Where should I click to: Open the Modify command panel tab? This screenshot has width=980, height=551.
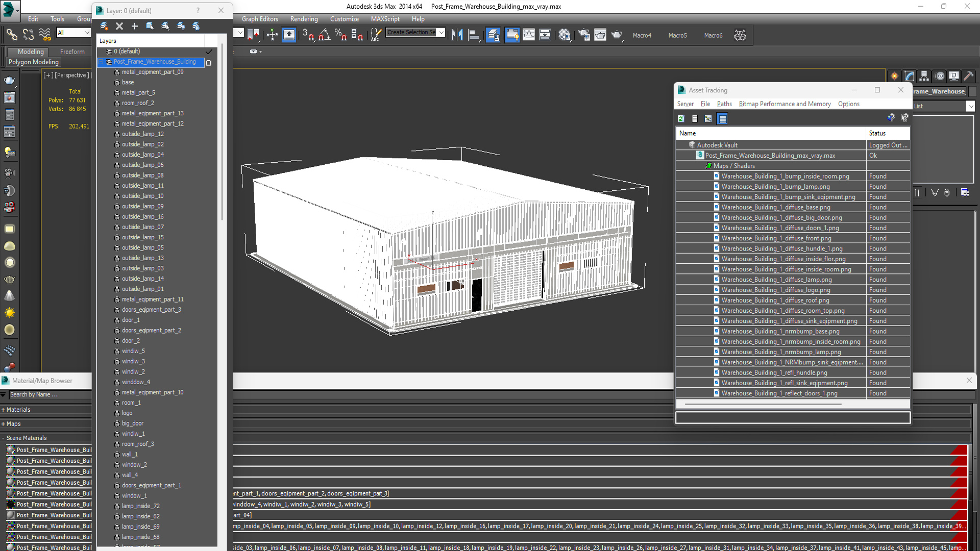pos(910,76)
